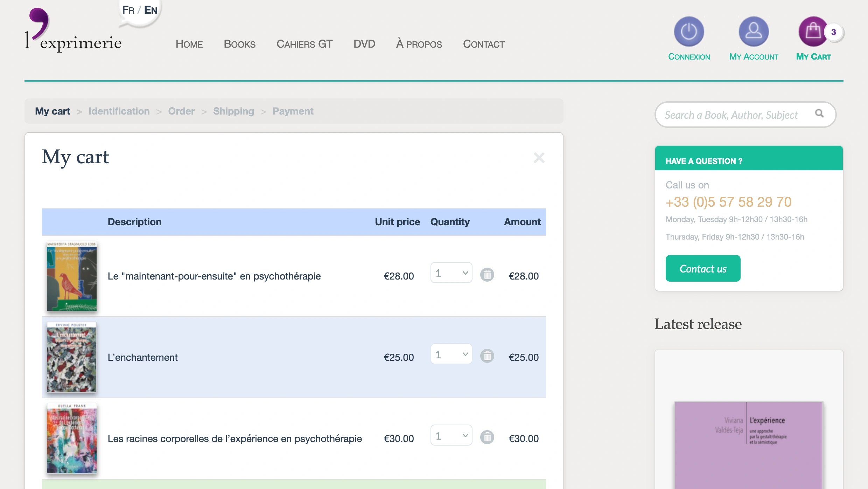Remove L'enchantement with its trash icon
The width and height of the screenshot is (868, 489).
coord(487,356)
